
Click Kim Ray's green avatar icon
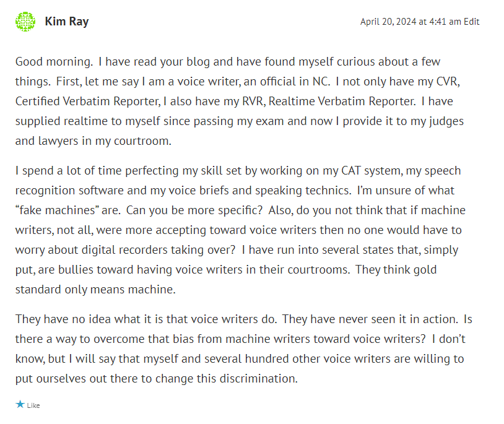[x=25, y=22]
